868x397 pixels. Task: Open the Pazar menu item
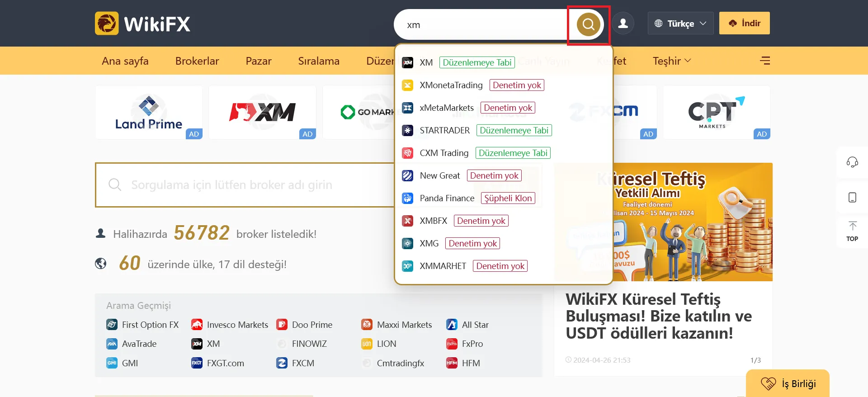click(x=259, y=61)
